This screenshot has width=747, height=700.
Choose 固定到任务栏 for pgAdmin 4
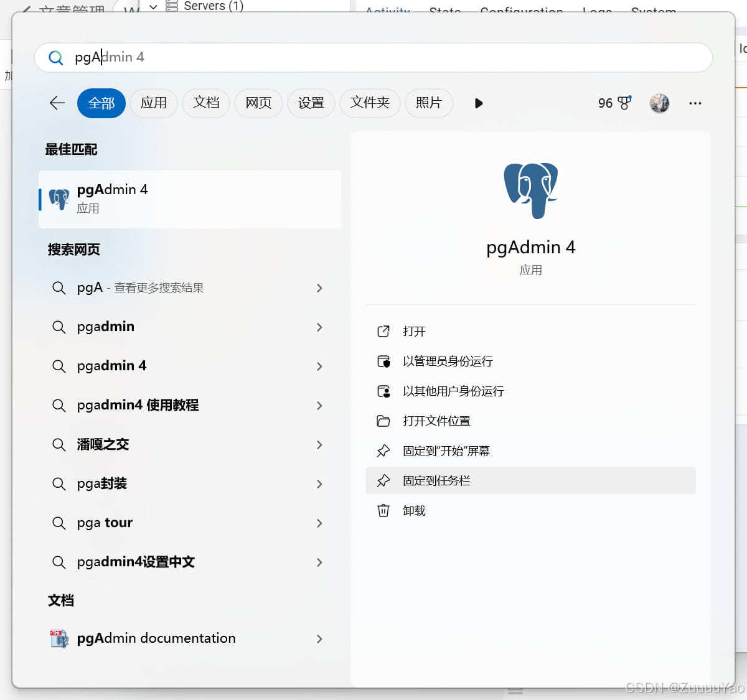tap(530, 481)
